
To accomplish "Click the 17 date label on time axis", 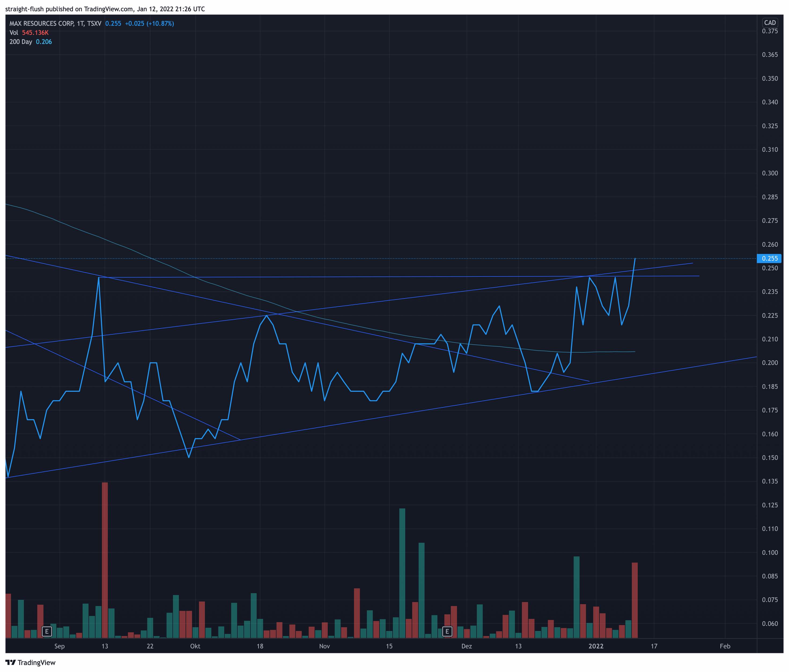I will 654,646.
